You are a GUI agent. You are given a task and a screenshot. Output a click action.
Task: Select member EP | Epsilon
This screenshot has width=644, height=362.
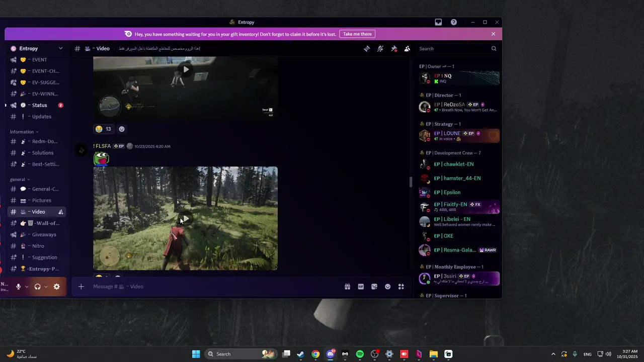[459, 193]
